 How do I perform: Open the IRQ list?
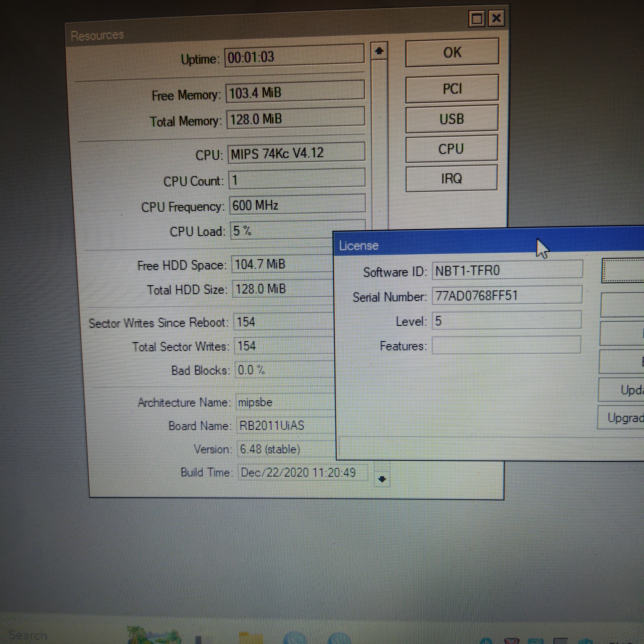pos(451,179)
